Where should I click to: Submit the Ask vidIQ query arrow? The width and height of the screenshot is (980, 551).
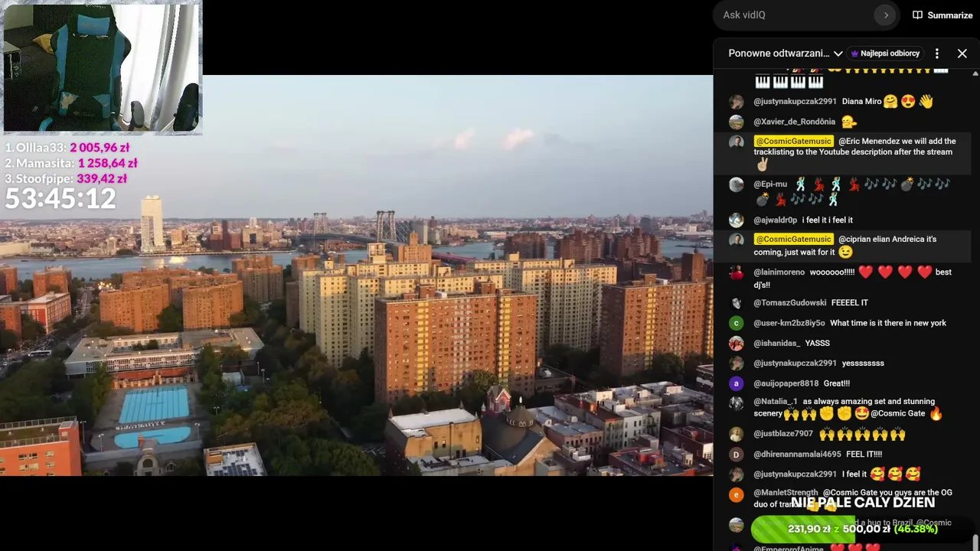coord(886,15)
